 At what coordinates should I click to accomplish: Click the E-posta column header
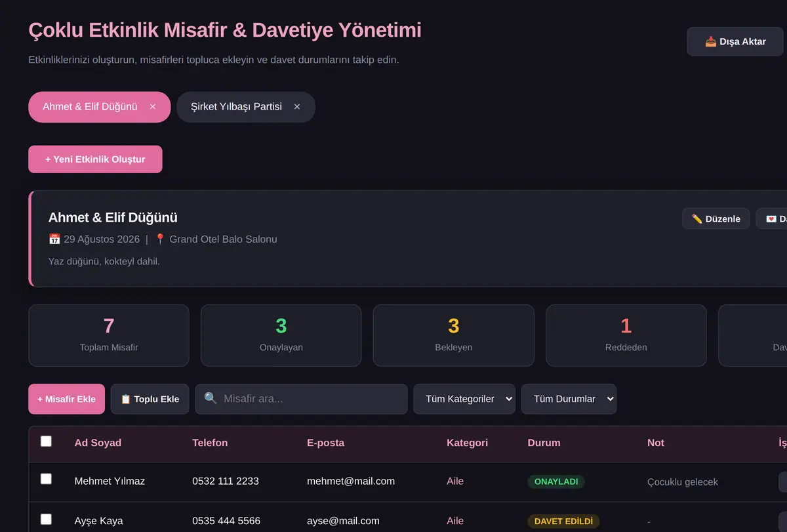click(x=325, y=443)
